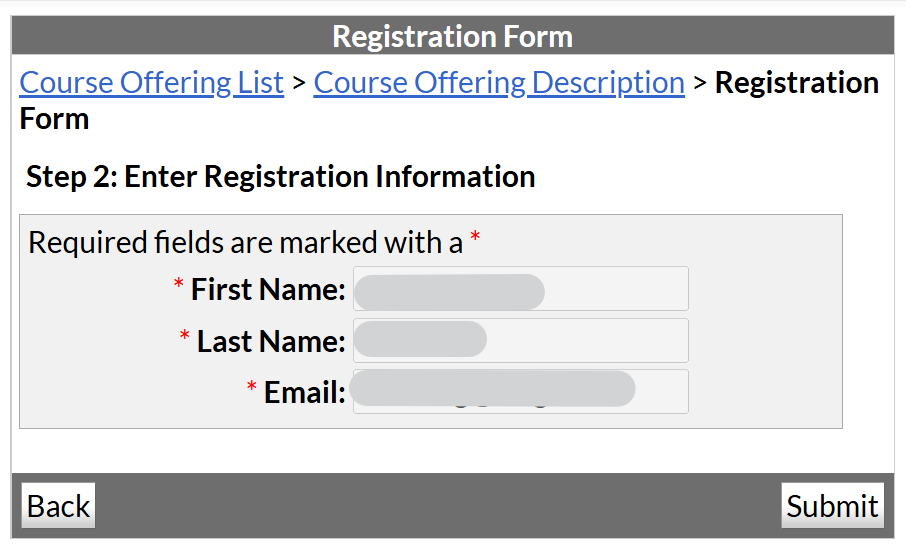The width and height of the screenshot is (906, 551).
Task: Click red asterisk beside Last Name
Action: point(185,340)
